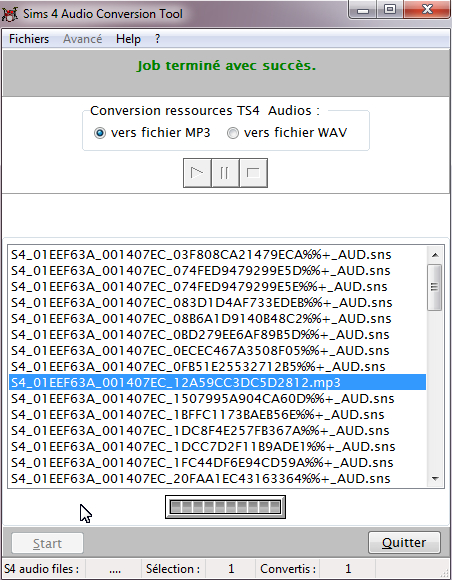452x580 pixels.
Task: Click the 'Convertis :' status bar label
Action: point(288,569)
